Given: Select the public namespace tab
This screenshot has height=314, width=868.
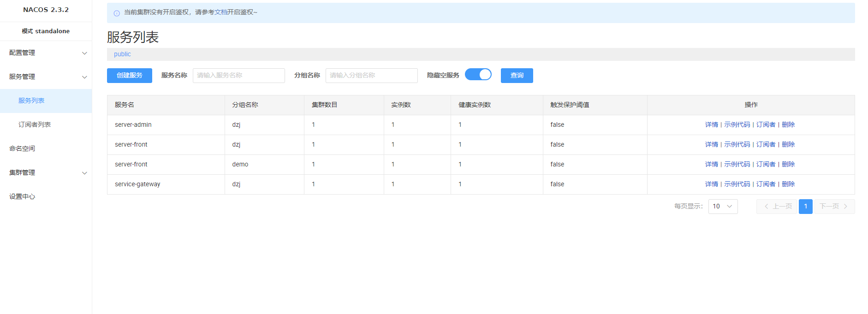Looking at the screenshot, I should pos(122,54).
